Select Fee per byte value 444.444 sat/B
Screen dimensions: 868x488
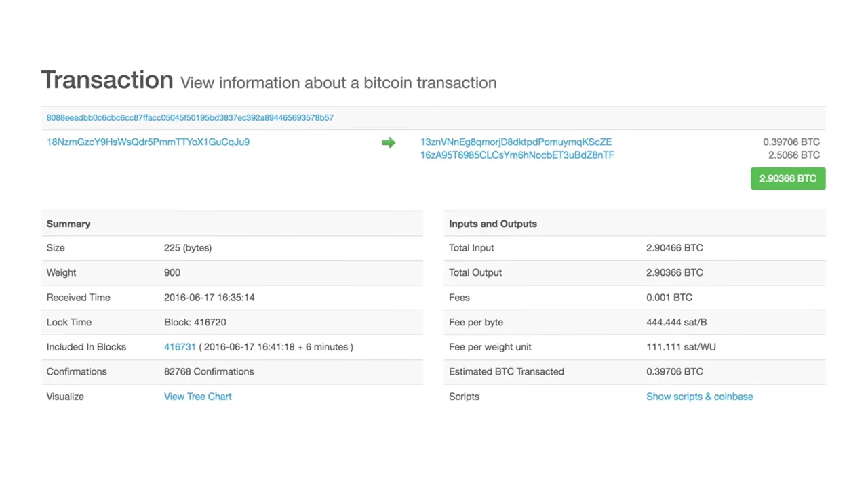pyautogui.click(x=677, y=323)
